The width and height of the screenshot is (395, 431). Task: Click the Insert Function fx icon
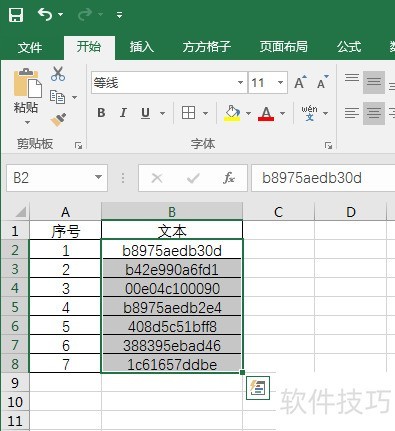click(229, 178)
